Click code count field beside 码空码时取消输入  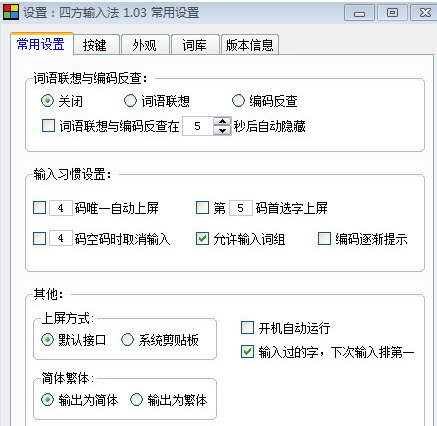click(x=61, y=238)
